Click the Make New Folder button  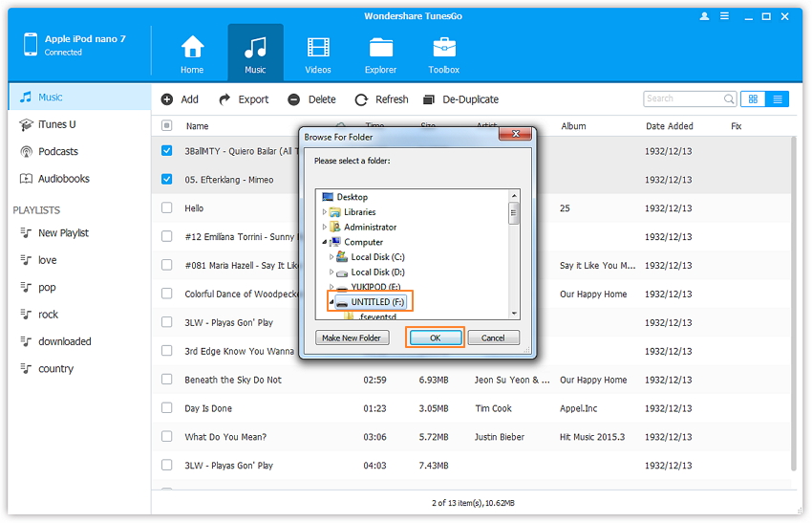point(351,338)
